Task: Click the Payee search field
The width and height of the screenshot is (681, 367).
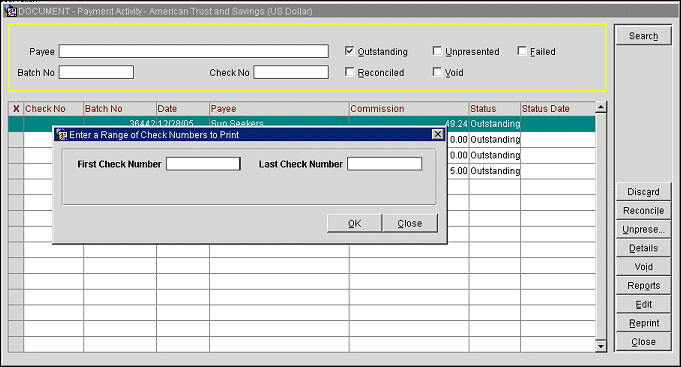Action: click(194, 51)
